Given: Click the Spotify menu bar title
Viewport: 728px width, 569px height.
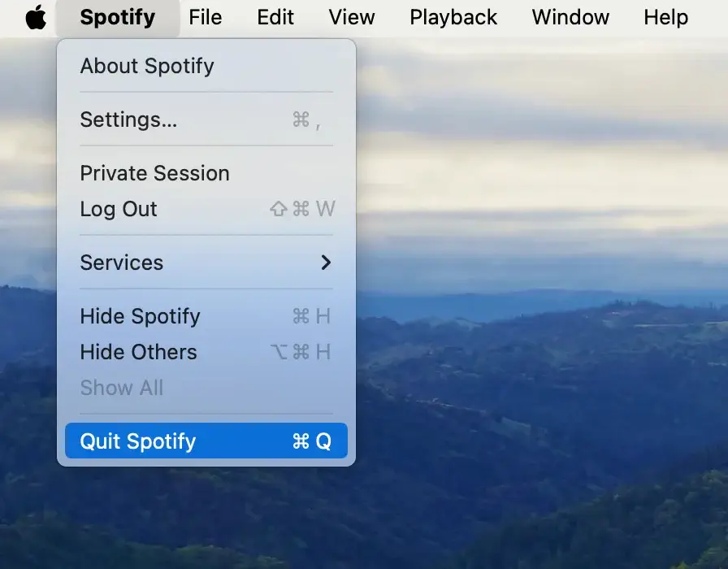Looking at the screenshot, I should 117,17.
